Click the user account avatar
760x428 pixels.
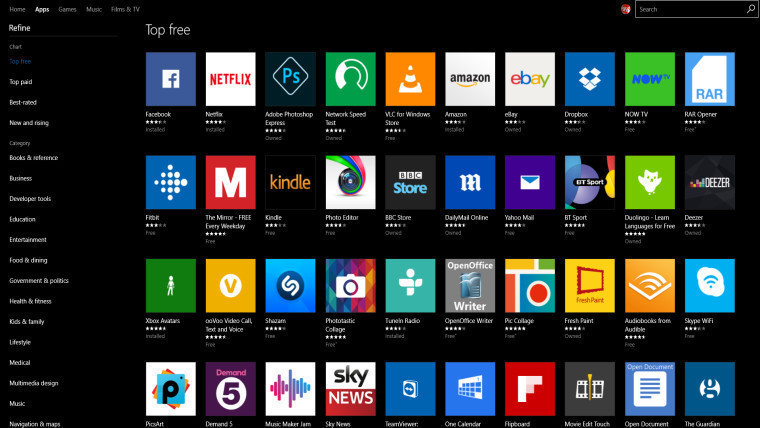[626, 9]
